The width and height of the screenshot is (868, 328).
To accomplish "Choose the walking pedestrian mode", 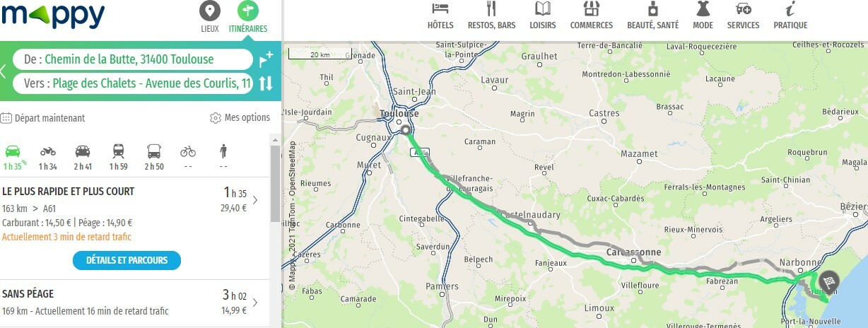I will 223,151.
